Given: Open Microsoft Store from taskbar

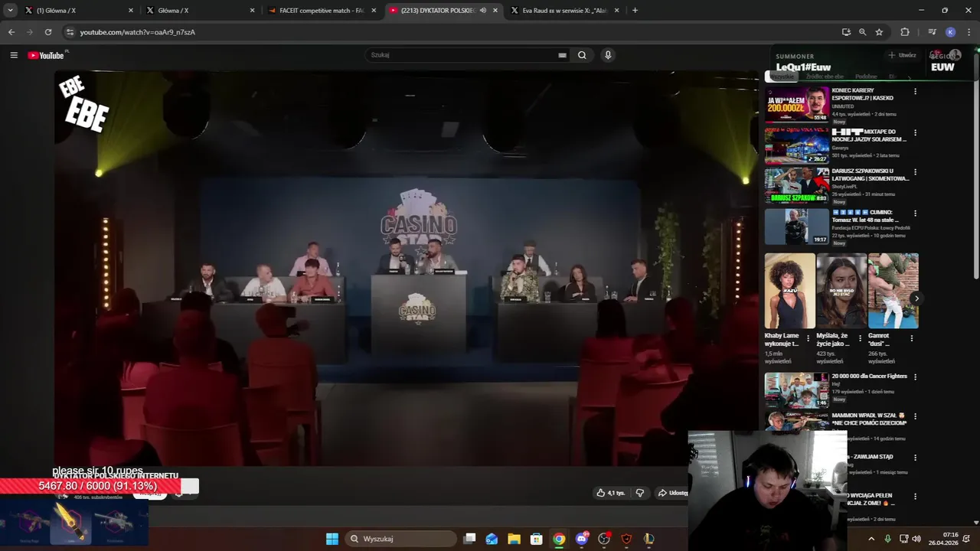Looking at the screenshot, I should pos(537,539).
